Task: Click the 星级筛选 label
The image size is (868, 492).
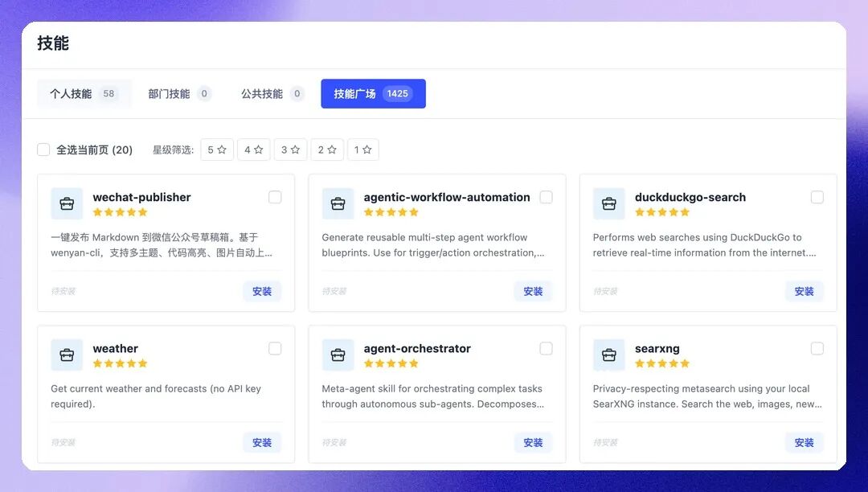Action: (173, 150)
